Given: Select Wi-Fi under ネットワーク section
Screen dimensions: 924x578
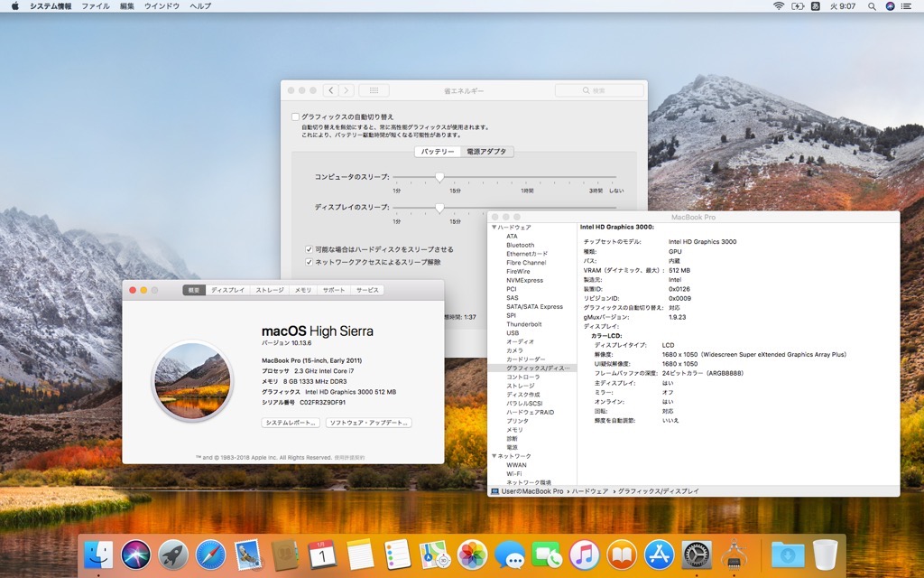Looking at the screenshot, I should 513,473.
